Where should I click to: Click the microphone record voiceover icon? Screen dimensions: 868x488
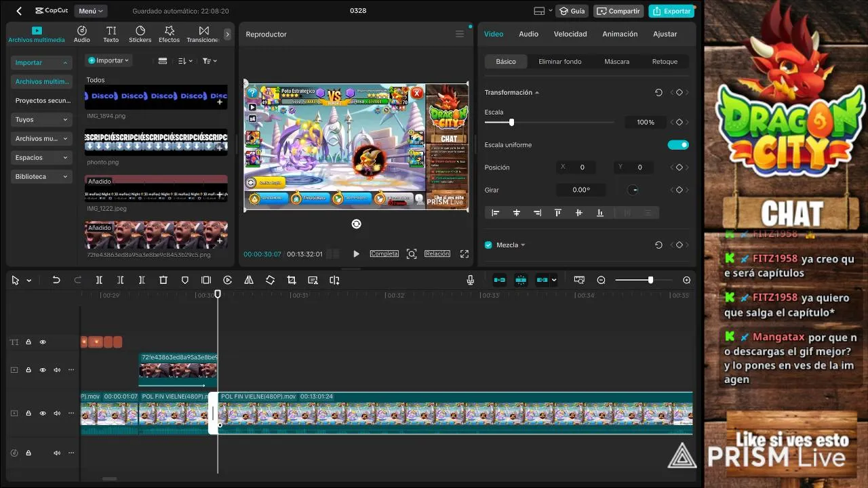point(471,280)
